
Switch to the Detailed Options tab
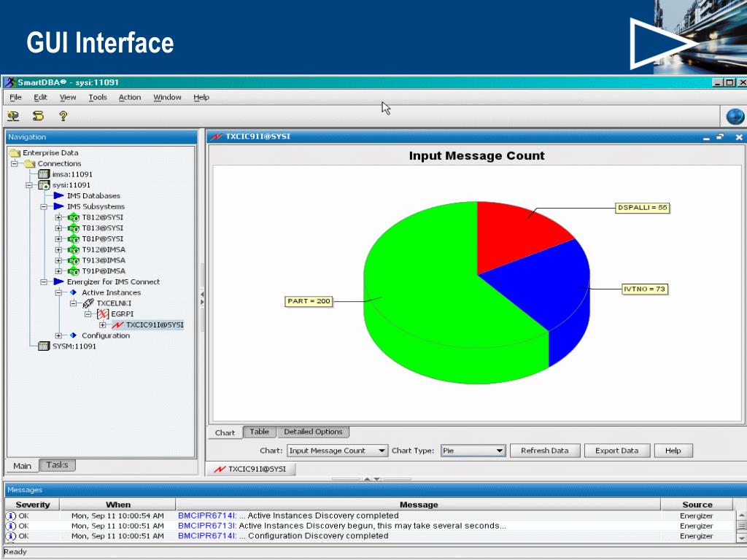[x=313, y=432]
